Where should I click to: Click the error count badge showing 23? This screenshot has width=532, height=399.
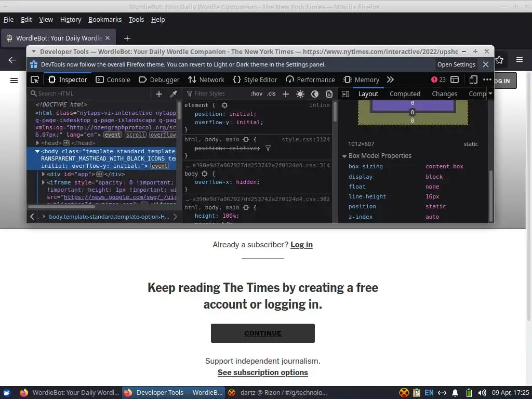[438, 79]
